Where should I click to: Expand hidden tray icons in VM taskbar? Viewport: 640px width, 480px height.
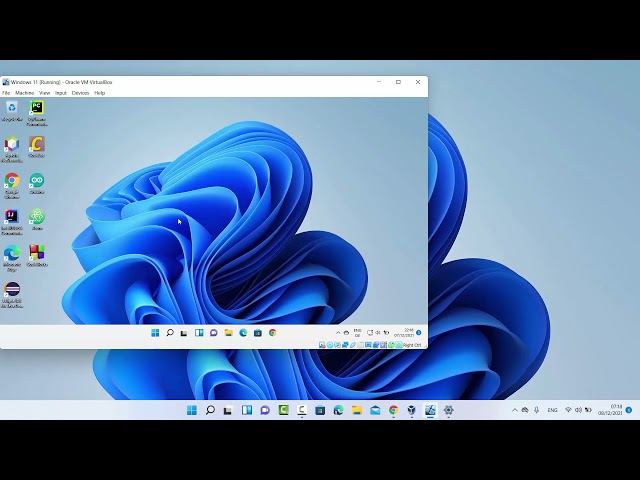(338, 333)
